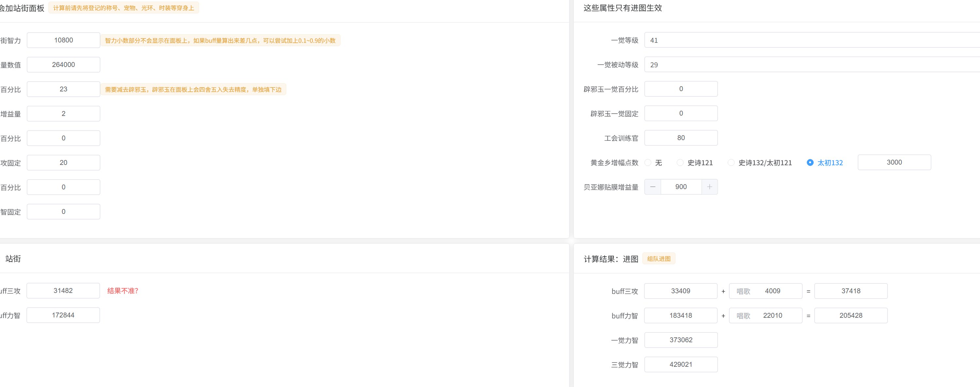Focus the 站街智力 field with 10800
Screen dimensions: 980x387
pos(63,40)
